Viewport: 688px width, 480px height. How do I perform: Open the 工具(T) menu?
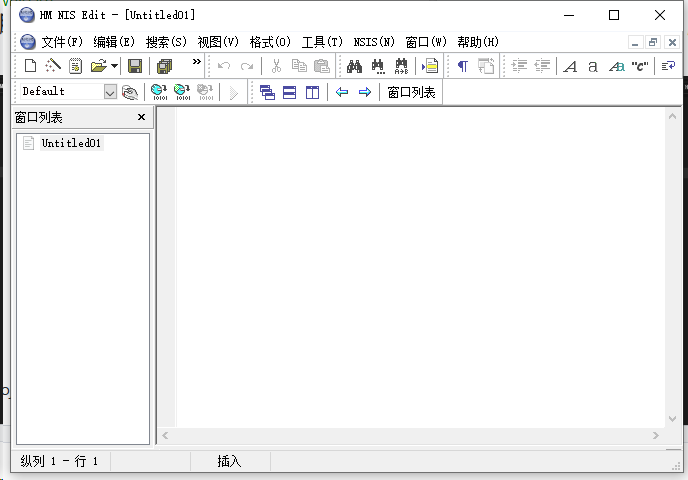[322, 42]
